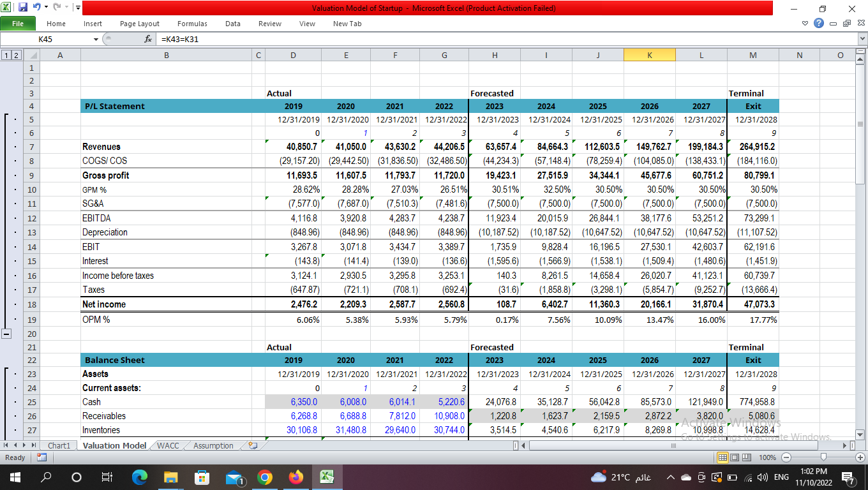Switch to the Formulas ribbon tab
Viewport: 868px width, 490px height.
192,24
